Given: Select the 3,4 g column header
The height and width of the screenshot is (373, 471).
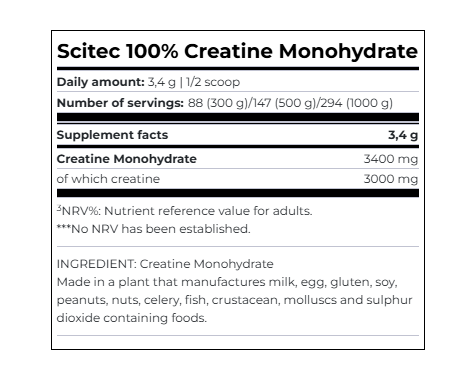Looking at the screenshot, I should click(x=403, y=135).
